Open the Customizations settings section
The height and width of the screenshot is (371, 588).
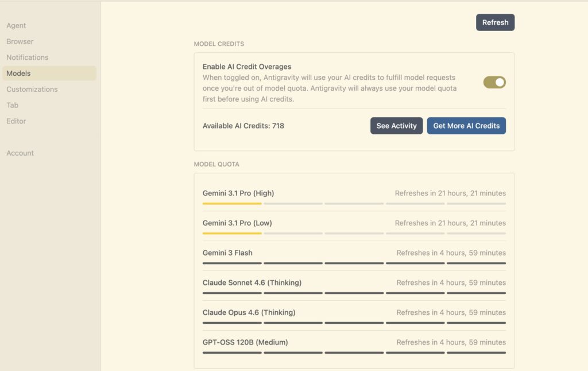(32, 89)
